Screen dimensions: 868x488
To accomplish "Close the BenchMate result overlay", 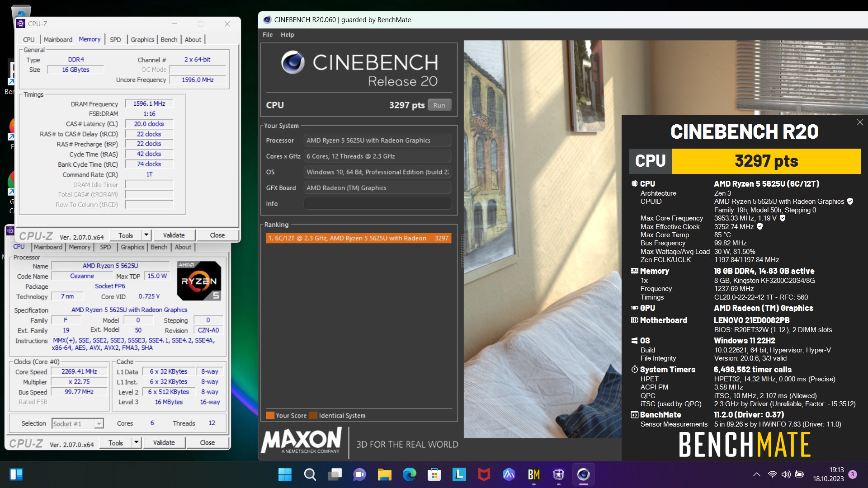I will coord(860,122).
